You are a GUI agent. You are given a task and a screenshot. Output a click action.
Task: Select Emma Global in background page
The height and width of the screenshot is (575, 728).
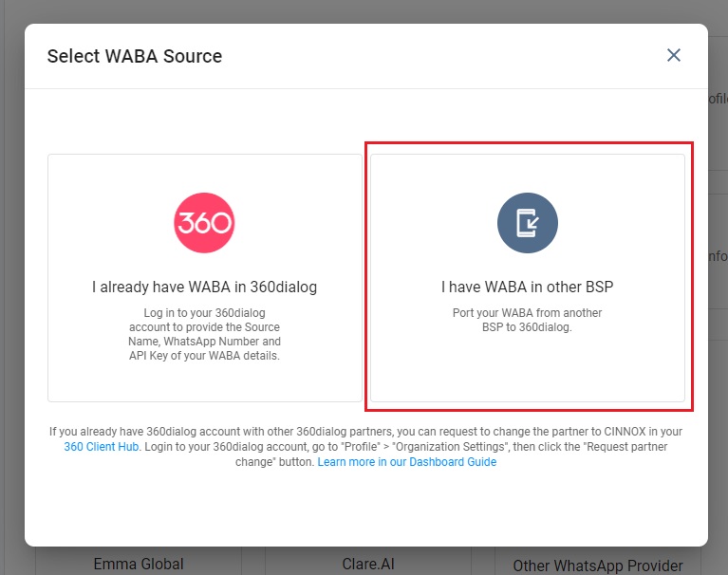coord(139,564)
